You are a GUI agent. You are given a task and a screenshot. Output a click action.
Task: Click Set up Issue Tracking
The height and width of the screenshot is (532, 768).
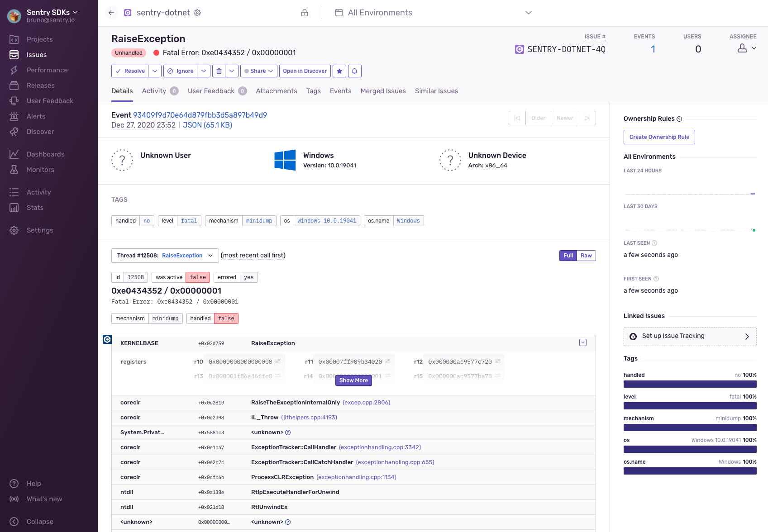[690, 336]
